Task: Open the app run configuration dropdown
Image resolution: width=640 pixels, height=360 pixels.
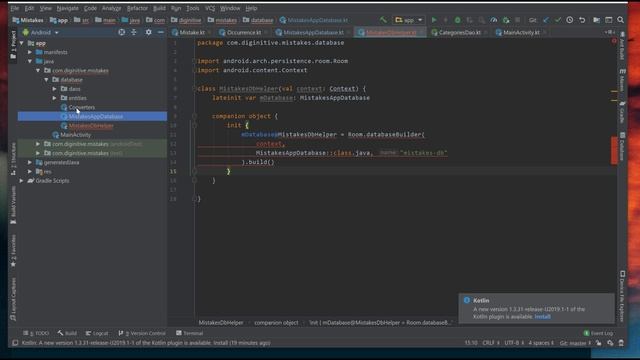Action: [409, 20]
